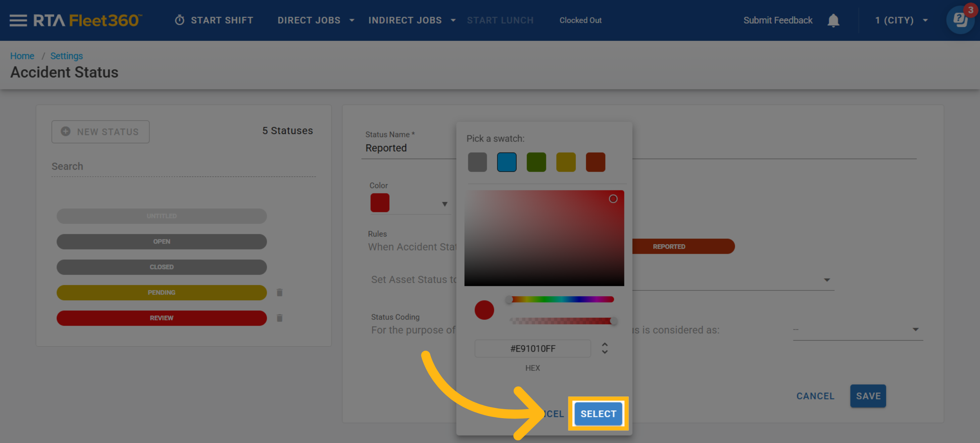Open the 1 (CITY) location dropdown
The height and width of the screenshot is (443, 980).
click(925, 20)
